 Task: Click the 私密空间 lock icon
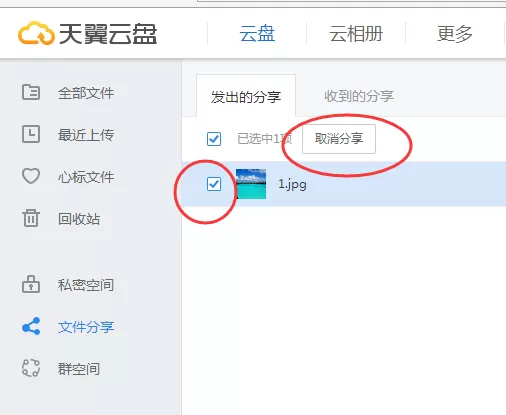tap(31, 284)
